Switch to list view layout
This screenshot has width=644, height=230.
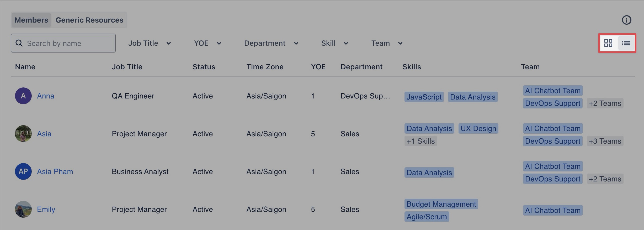click(626, 43)
